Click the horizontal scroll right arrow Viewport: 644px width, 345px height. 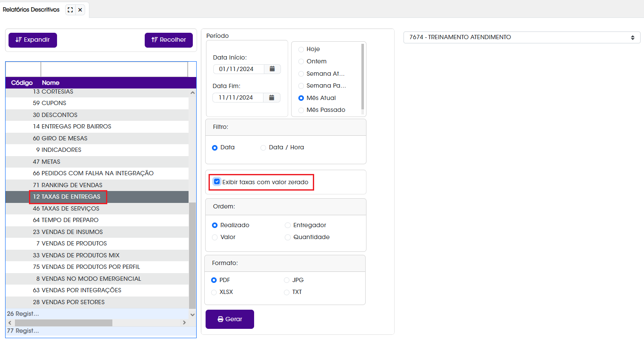pyautogui.click(x=184, y=323)
